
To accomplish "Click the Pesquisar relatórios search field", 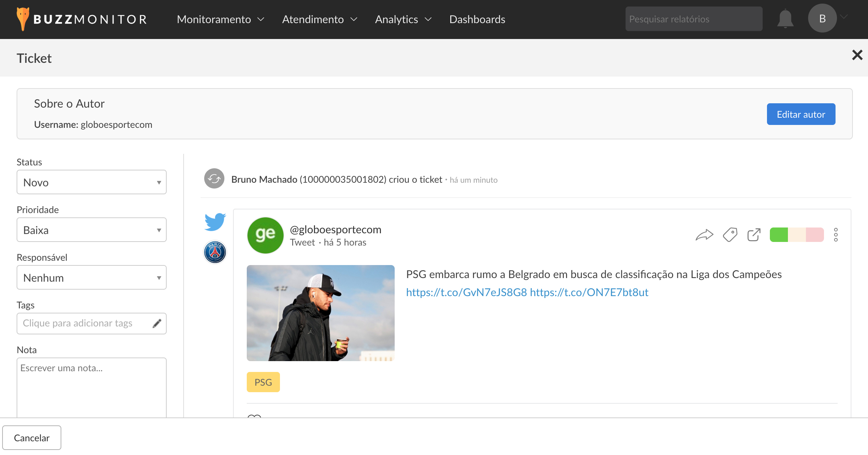I will (x=693, y=19).
